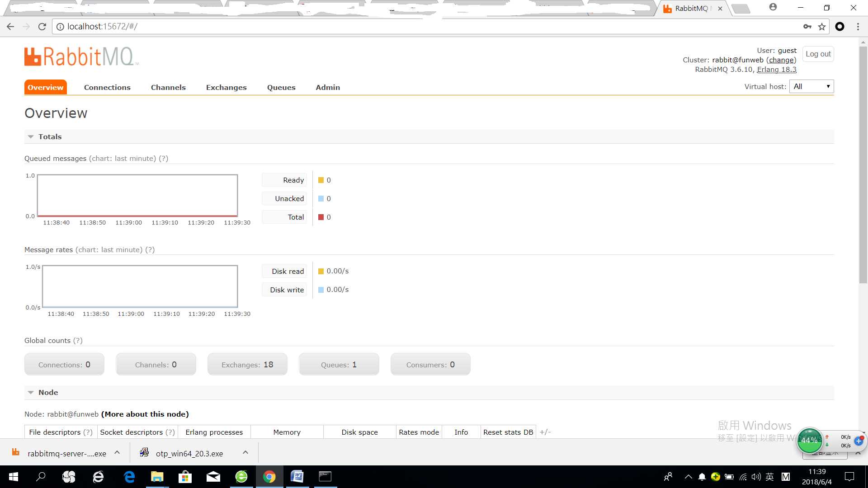868x488 pixels.
Task: Click the Connections: 0 count button
Action: (64, 364)
